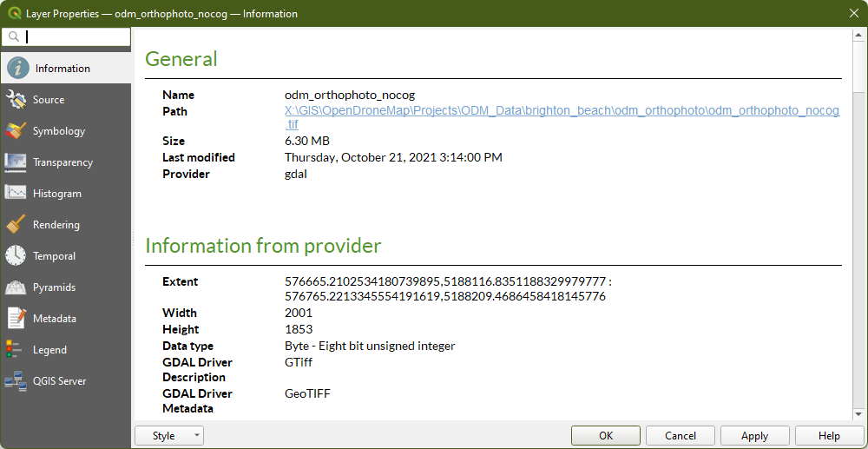Click the data type Byte text
This screenshot has height=449, width=868.
coord(370,346)
